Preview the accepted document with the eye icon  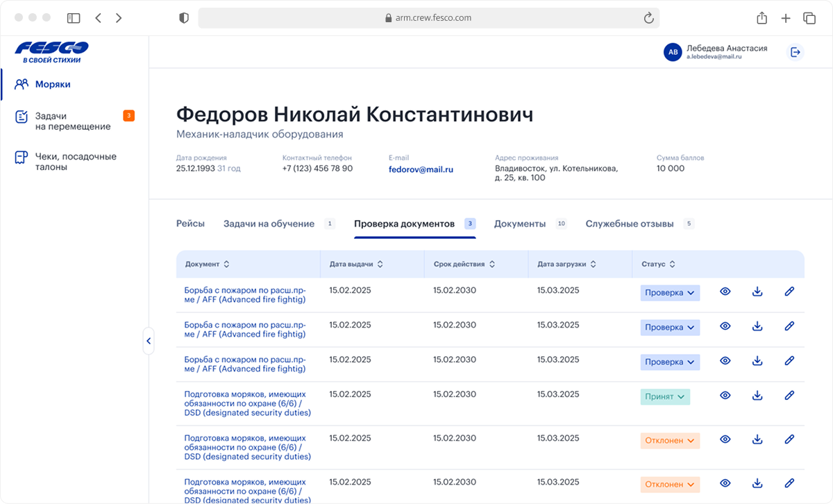coord(725,396)
